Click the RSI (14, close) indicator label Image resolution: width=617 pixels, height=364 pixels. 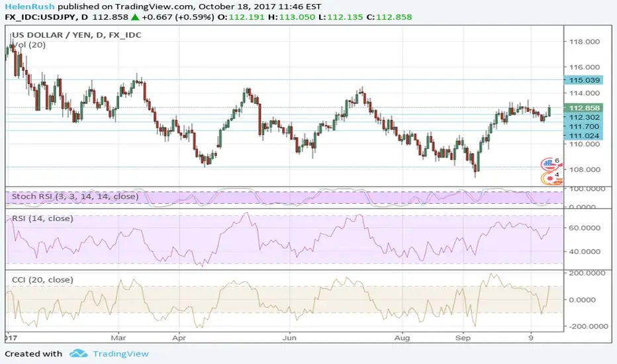tap(42, 218)
